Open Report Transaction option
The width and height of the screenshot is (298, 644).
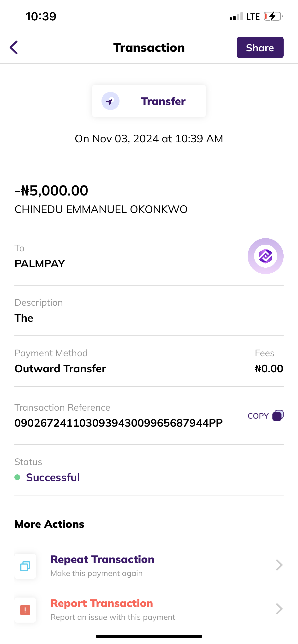tap(102, 603)
